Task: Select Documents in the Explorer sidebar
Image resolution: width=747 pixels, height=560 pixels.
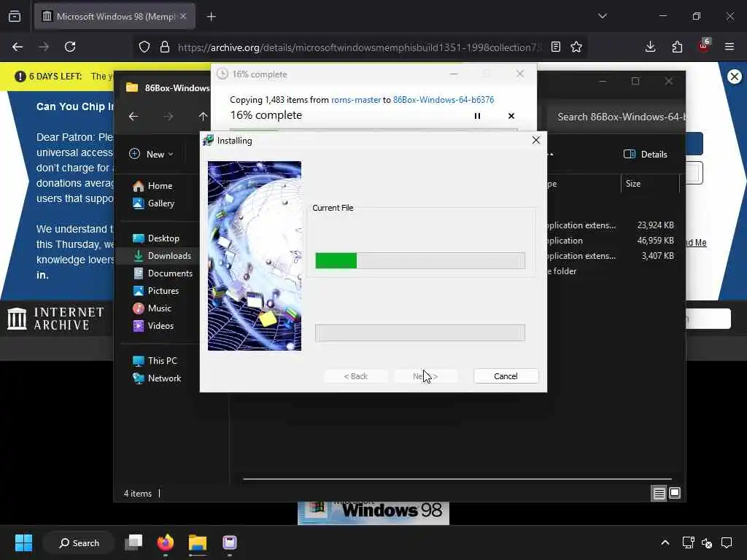Action: pyautogui.click(x=163, y=273)
